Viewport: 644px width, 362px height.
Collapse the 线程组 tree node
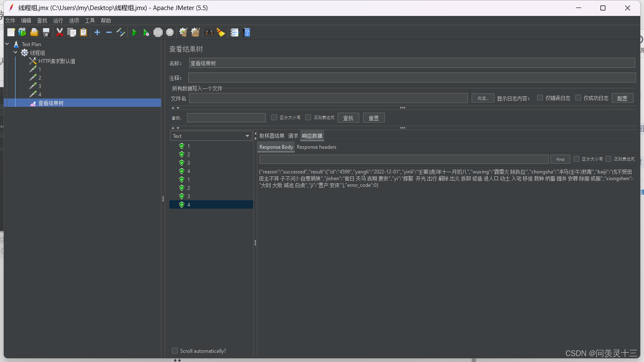click(x=16, y=53)
